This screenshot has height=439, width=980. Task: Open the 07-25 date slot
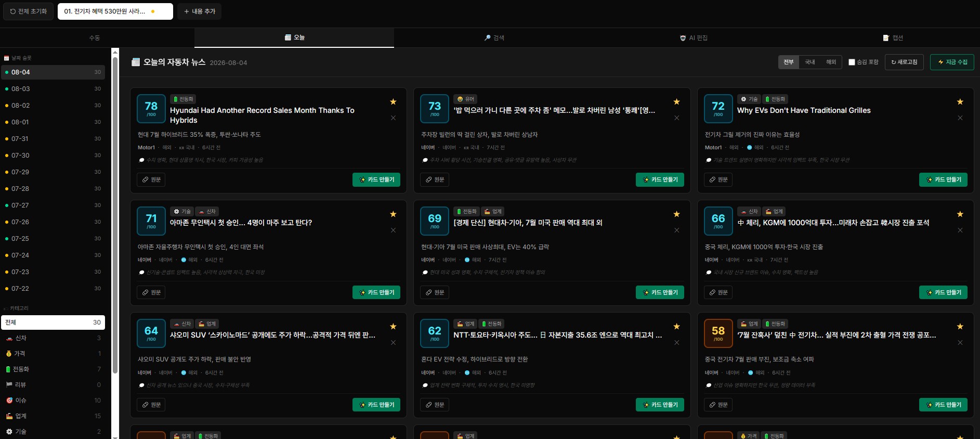click(x=53, y=239)
